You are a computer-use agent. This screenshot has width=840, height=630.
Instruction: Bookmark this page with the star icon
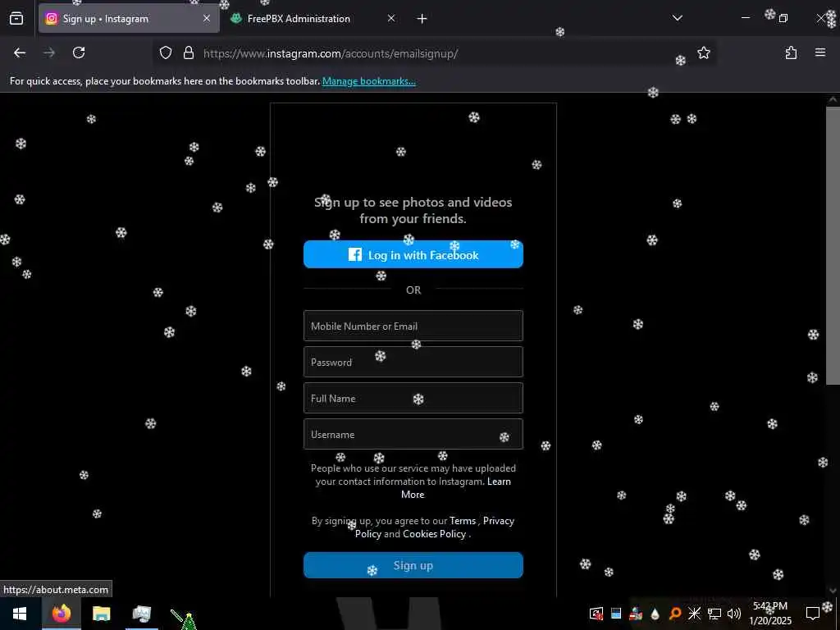[x=703, y=52]
